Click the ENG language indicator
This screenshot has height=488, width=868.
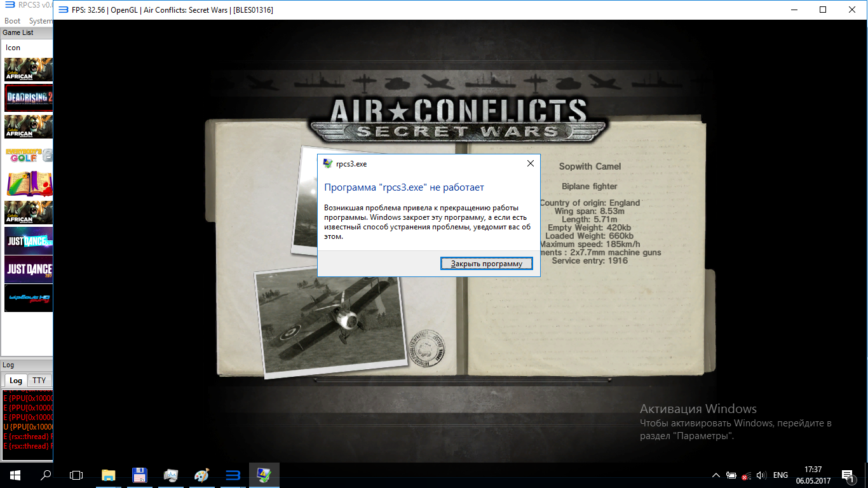(x=780, y=475)
